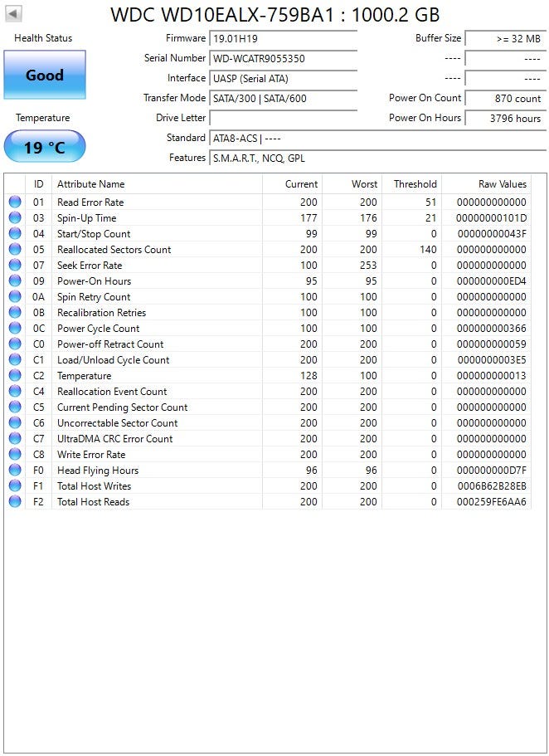Click the Buffer Size field >= 32 MB
Screen dimensions: 549x756
click(505, 38)
